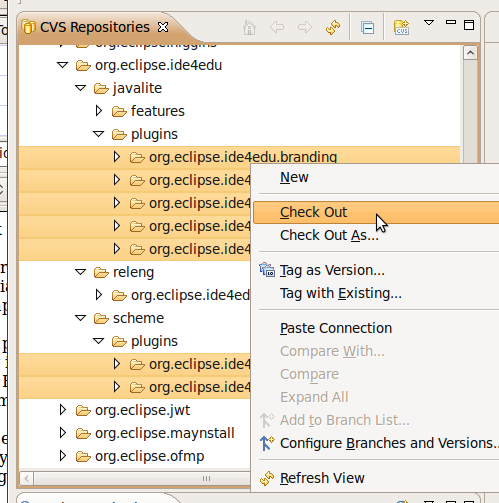Choose Paste Connection menu entry
Image resolution: width=499 pixels, height=503 pixels.
tap(376, 328)
